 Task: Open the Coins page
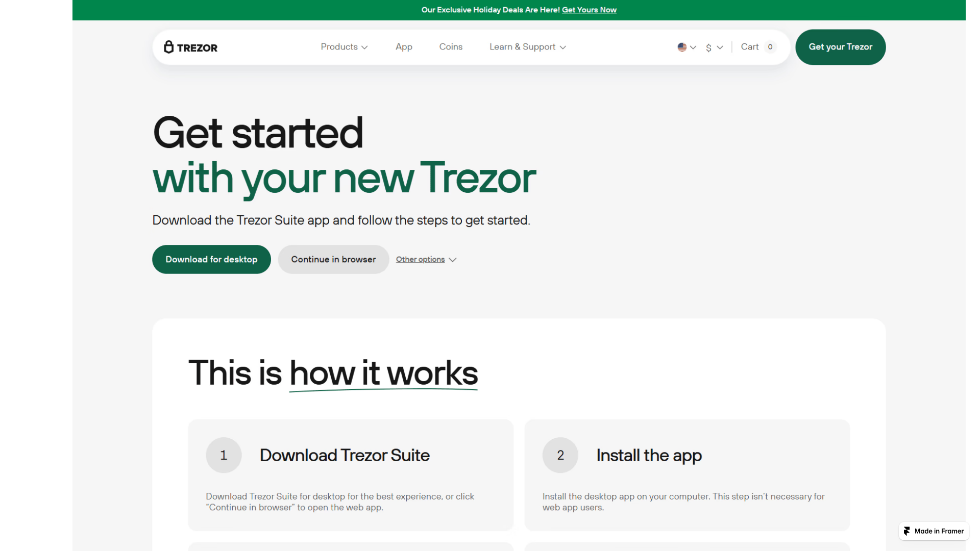pyautogui.click(x=451, y=47)
